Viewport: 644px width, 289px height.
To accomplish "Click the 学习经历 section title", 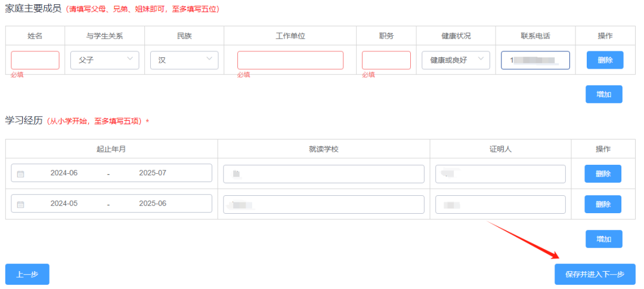I will click(24, 121).
